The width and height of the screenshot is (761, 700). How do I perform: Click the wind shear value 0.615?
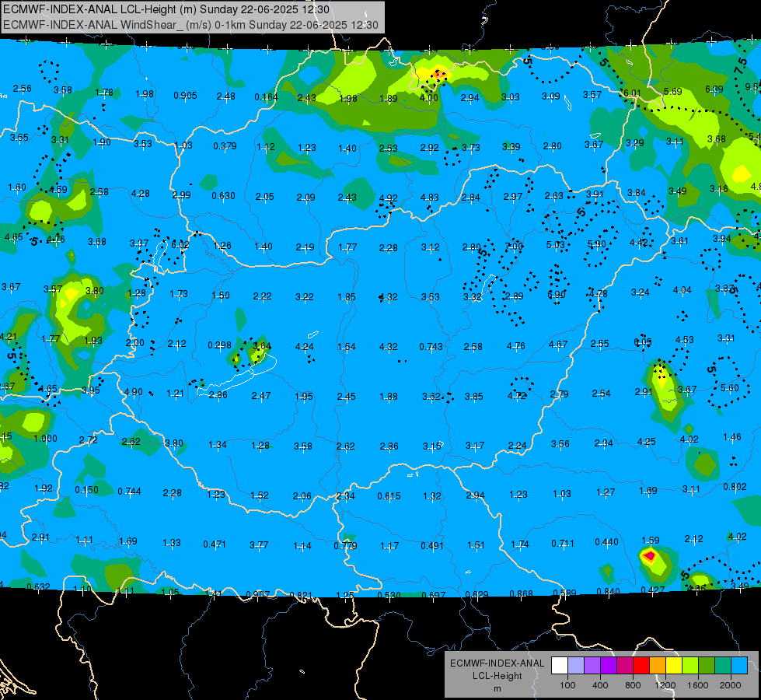tap(389, 496)
